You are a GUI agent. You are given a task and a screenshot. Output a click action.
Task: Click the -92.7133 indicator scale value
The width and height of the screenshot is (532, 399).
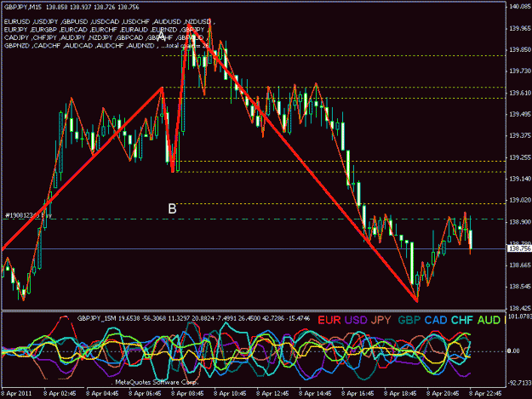[x=519, y=383]
